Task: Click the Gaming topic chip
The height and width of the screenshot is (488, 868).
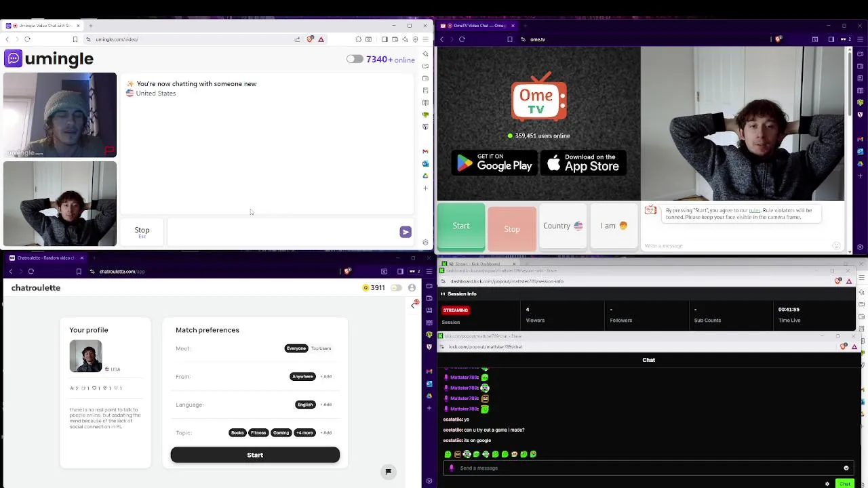Action: pos(281,432)
